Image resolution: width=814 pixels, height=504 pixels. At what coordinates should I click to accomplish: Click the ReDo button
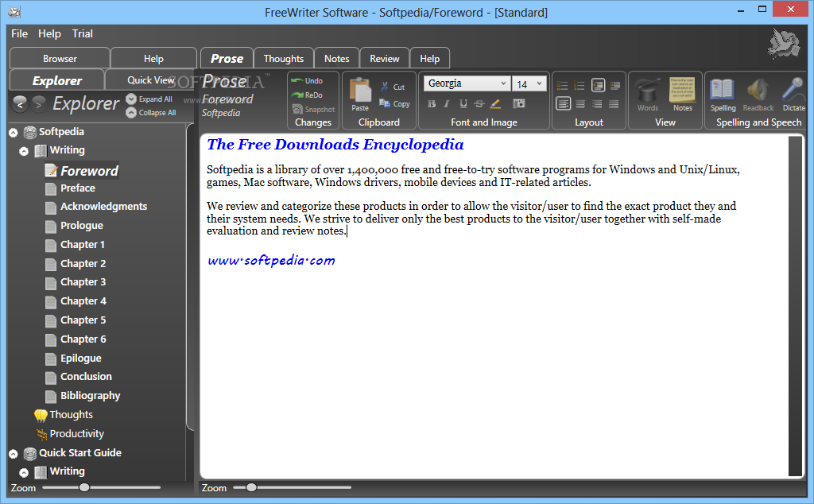(308, 95)
